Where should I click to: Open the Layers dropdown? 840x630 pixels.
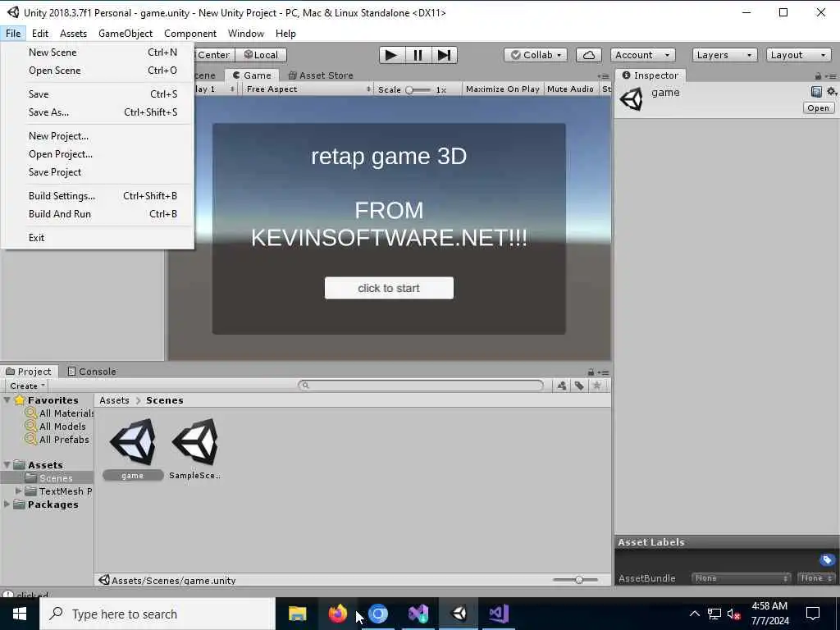(724, 55)
